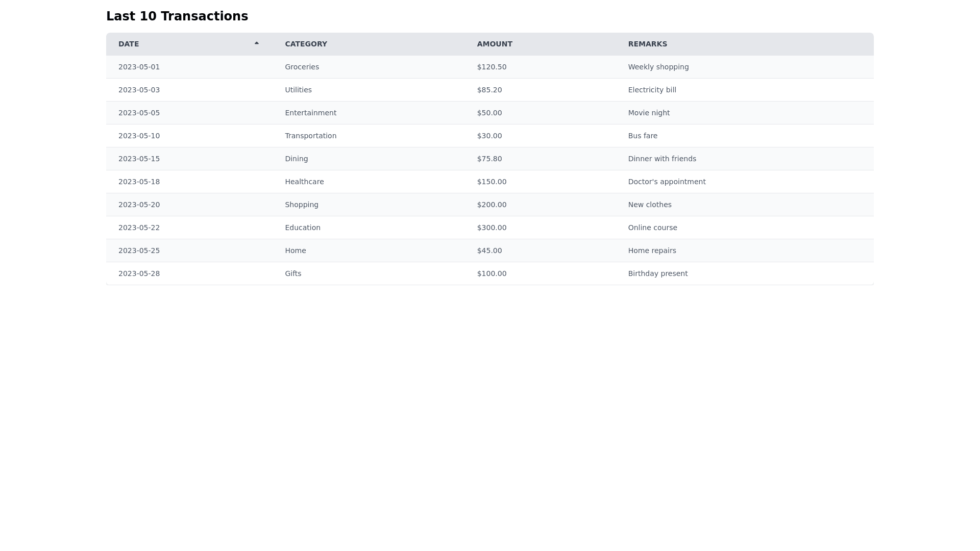This screenshot has height=551, width=980.
Task: Select the Doctor's appointment remark
Action: 667,182
